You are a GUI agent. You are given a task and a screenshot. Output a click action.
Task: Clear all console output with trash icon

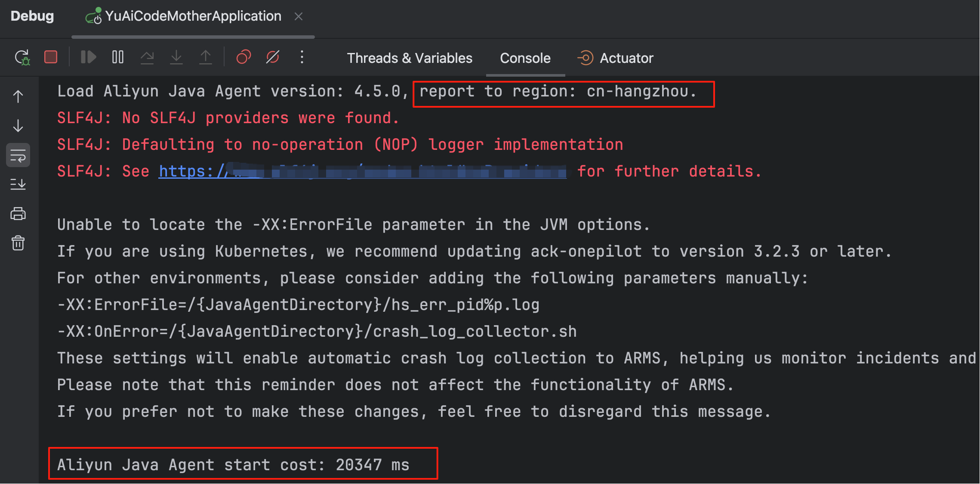pyautogui.click(x=18, y=243)
